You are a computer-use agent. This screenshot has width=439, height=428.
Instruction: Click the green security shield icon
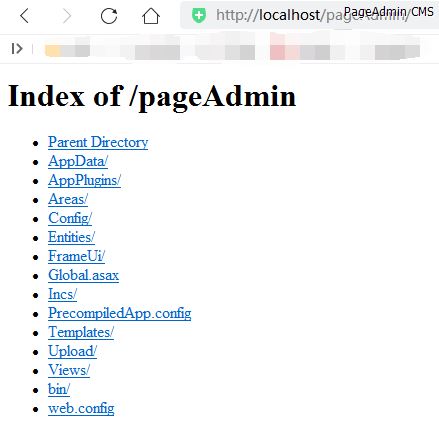click(199, 15)
